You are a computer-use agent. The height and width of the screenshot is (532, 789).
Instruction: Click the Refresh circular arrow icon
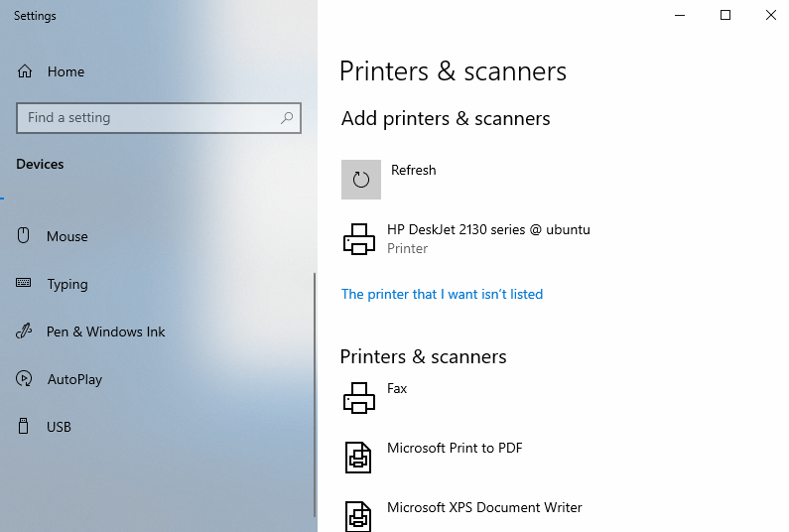point(361,180)
